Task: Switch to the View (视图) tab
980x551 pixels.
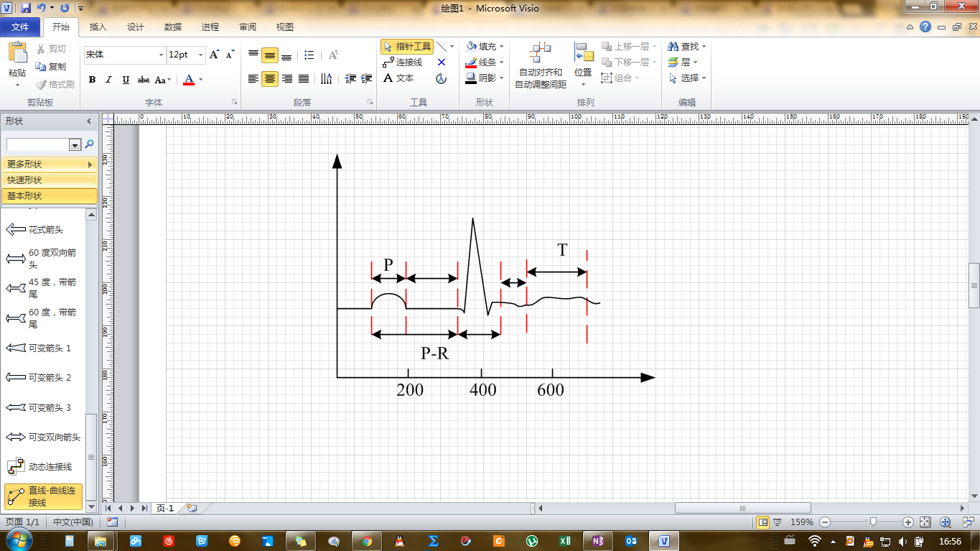Action: [284, 27]
